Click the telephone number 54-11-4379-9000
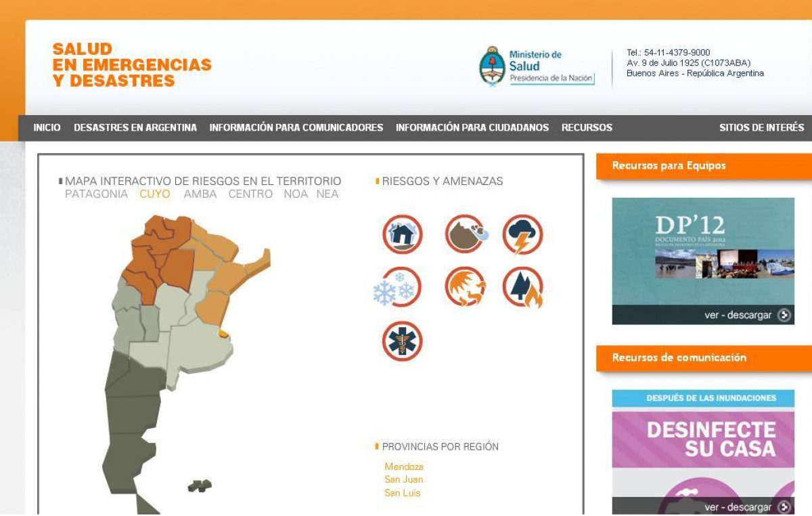The image size is (812, 516). [x=677, y=53]
